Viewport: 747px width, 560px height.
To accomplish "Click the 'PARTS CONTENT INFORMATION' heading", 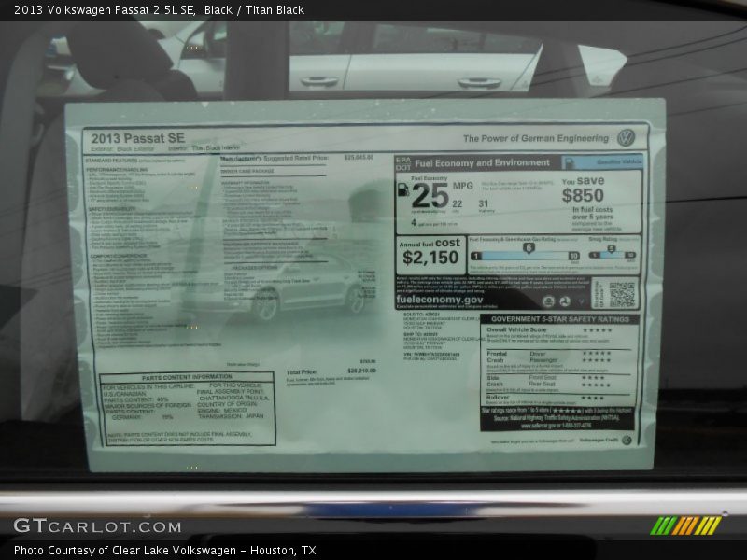I will click(x=187, y=377).
